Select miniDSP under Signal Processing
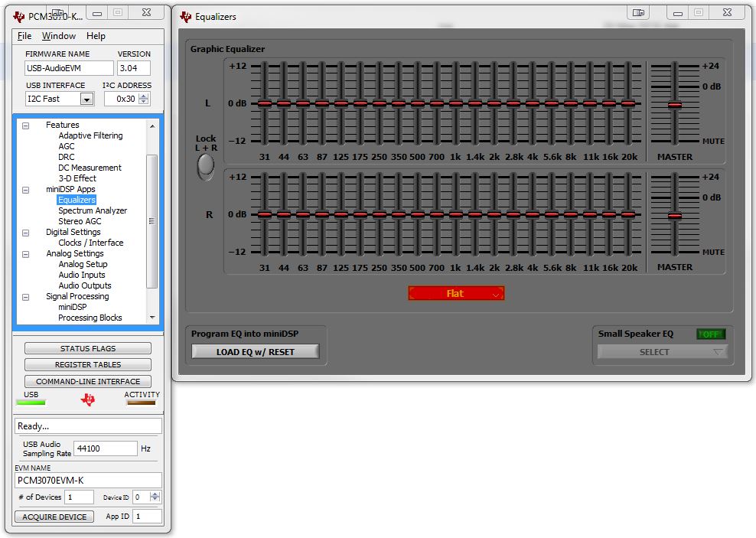 (x=73, y=307)
